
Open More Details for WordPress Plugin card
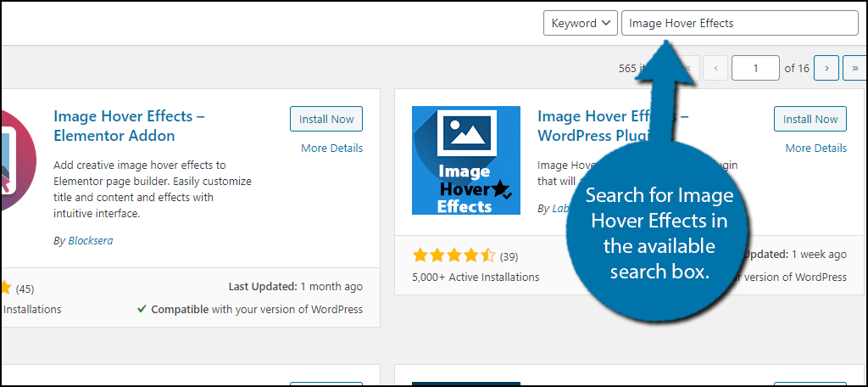tap(815, 148)
